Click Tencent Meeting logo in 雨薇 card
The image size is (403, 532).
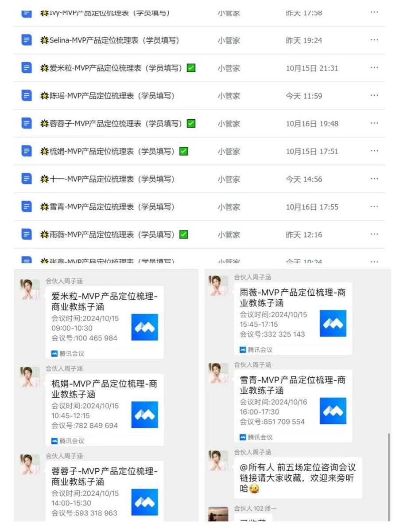point(333,323)
